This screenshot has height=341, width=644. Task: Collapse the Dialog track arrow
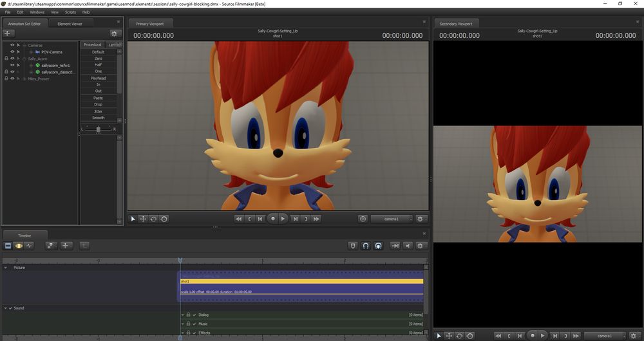pos(183,315)
